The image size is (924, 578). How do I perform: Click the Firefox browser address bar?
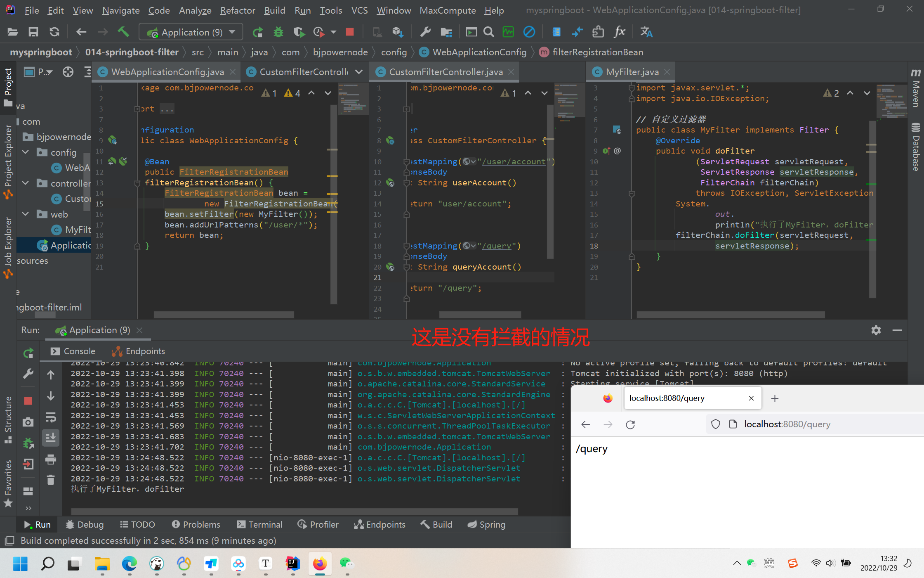coord(787,424)
